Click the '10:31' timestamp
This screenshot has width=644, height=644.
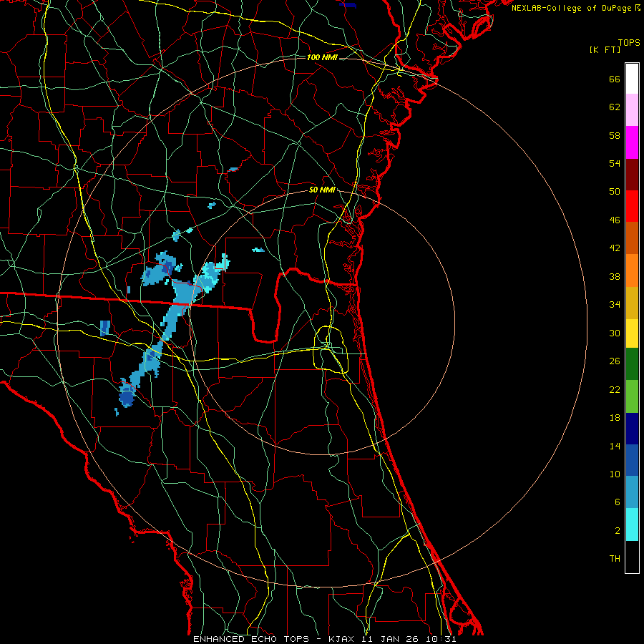point(441,639)
